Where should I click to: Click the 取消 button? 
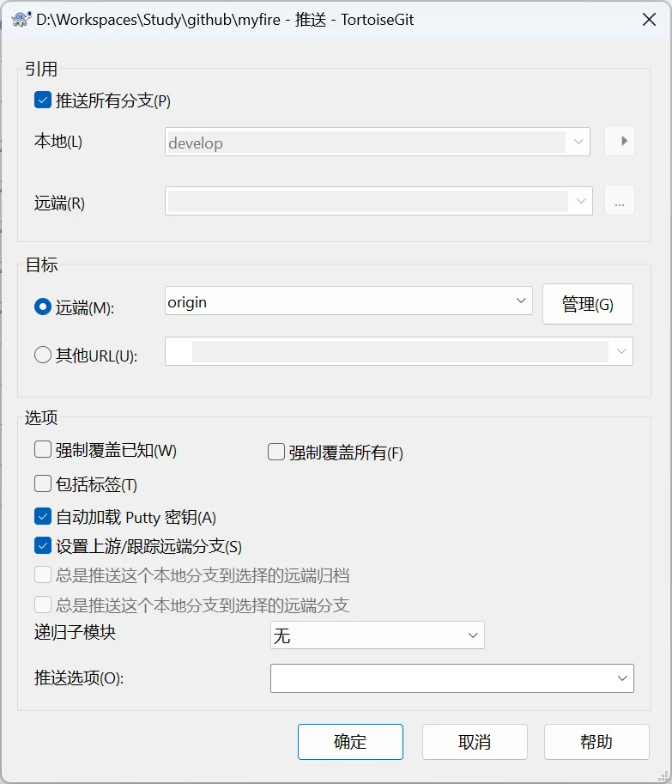[x=474, y=742]
